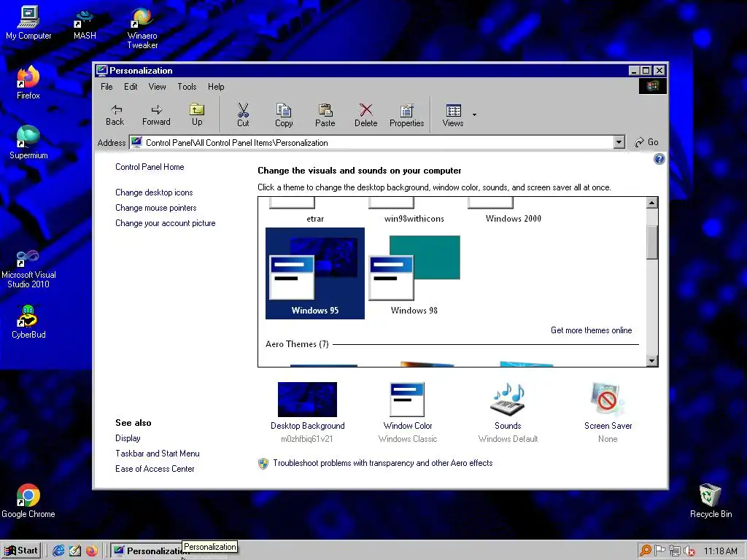Image resolution: width=747 pixels, height=560 pixels.
Task: Click the theme list scroll down arrow
Action: click(x=652, y=360)
